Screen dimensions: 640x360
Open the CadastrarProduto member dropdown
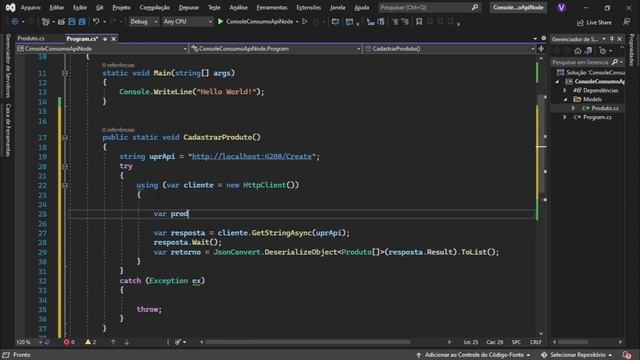(x=449, y=49)
